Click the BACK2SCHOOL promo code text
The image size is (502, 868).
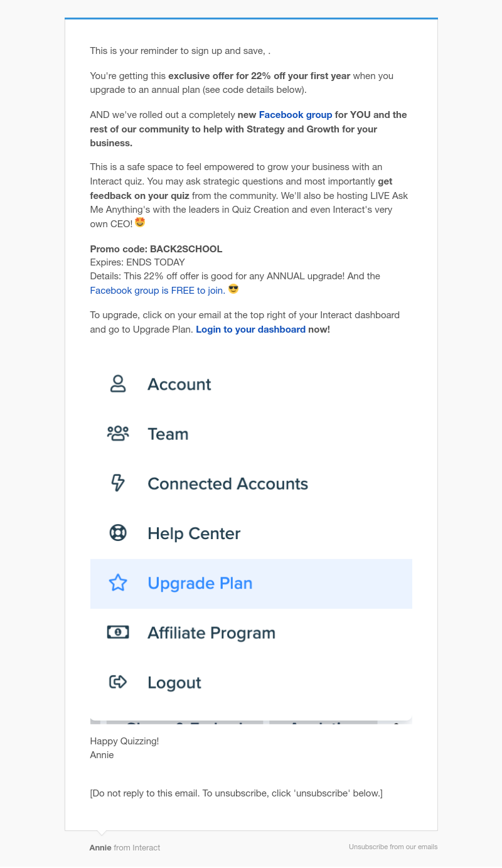[x=186, y=249]
